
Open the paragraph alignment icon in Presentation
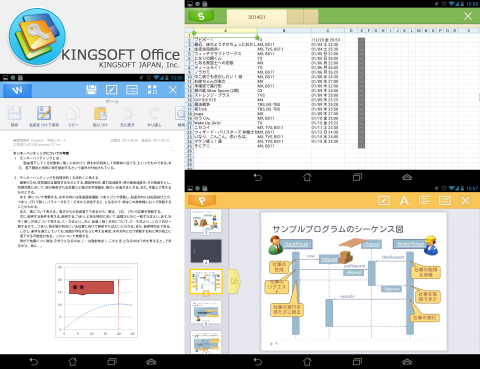tap(424, 200)
